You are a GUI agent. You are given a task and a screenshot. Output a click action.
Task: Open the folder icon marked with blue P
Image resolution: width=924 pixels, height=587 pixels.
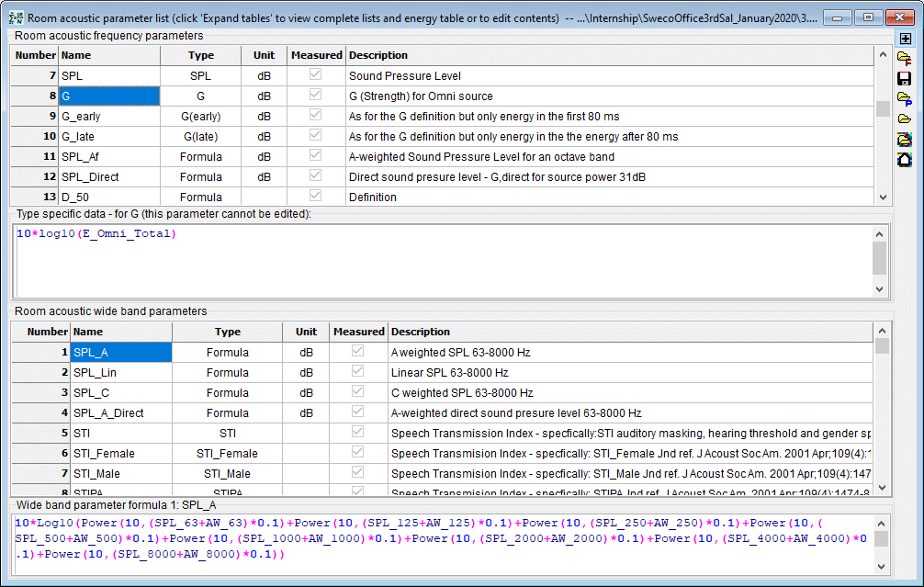(x=905, y=98)
